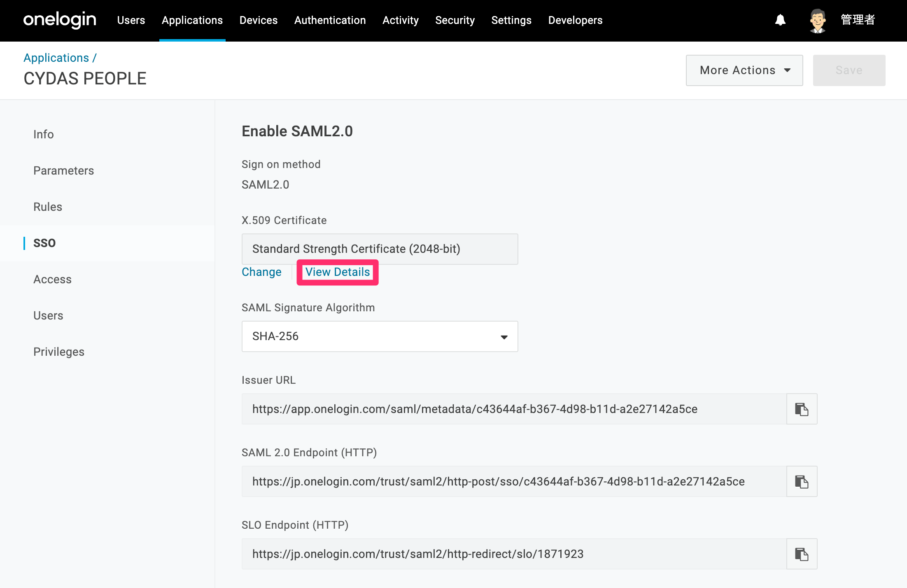
Task: Copy the Issuer URL to clipboard
Action: 801,409
